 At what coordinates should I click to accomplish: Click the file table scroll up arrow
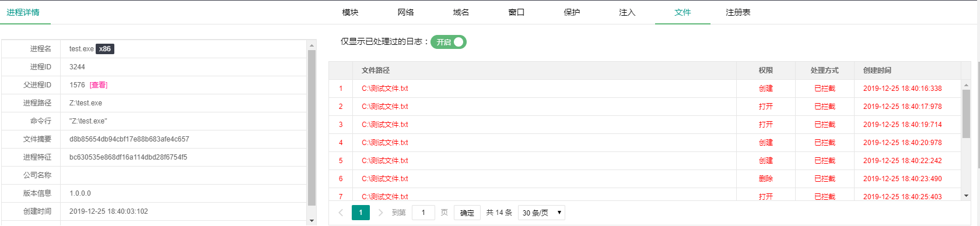pos(966,85)
